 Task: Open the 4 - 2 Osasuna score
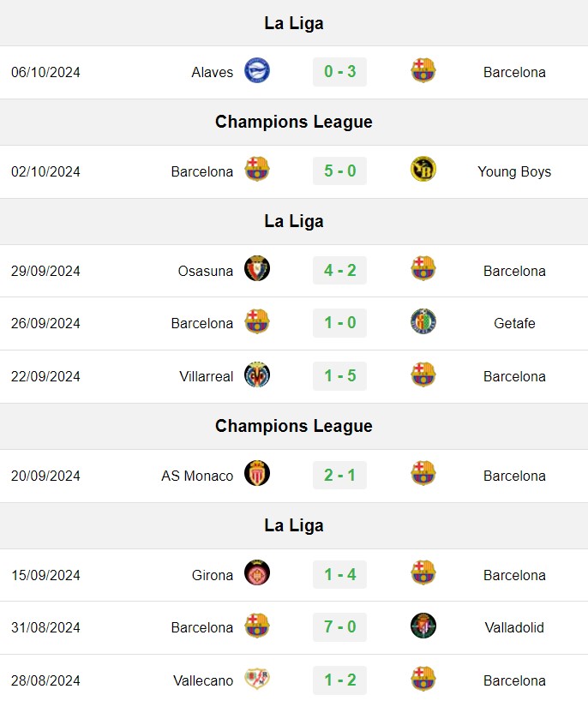[x=340, y=271]
